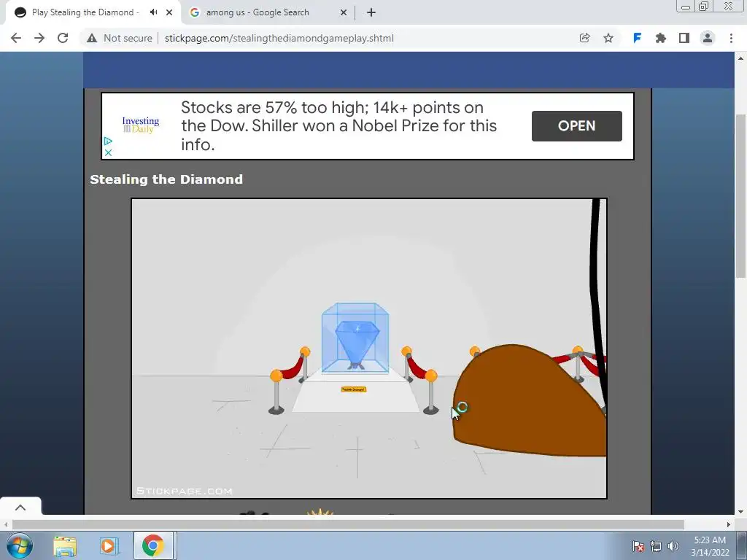Viewport: 747px width, 560px height.
Task: Open the Extensions puzzle icon
Action: [x=661, y=38]
